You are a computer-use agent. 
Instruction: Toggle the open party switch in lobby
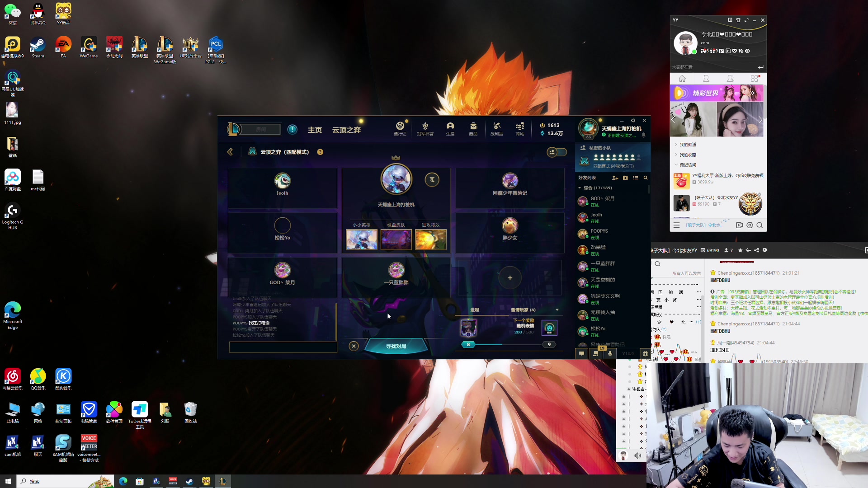pos(557,152)
